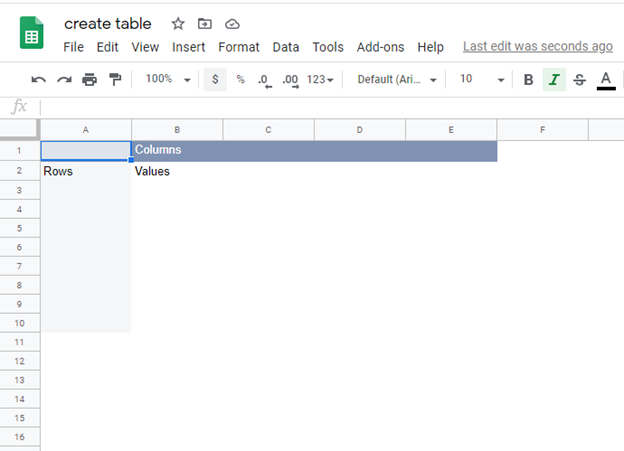The image size is (624, 451).
Task: Click the create table document title
Action: coord(108,24)
